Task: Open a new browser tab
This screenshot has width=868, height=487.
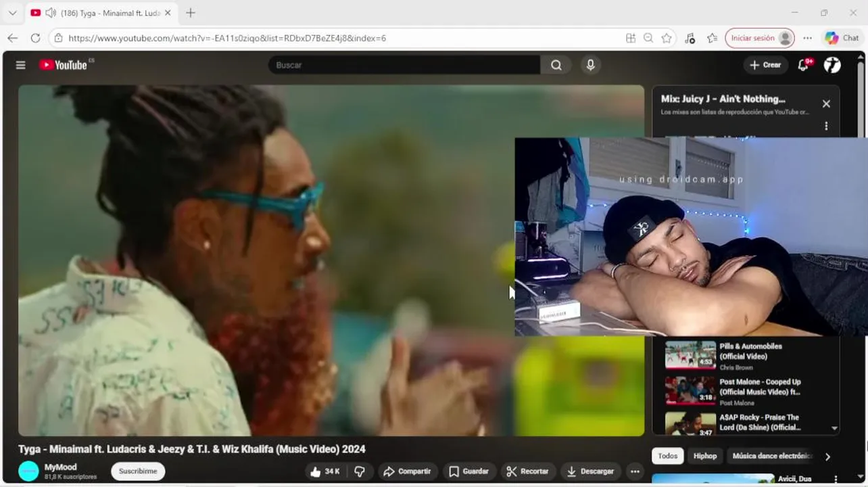Action: (x=191, y=13)
